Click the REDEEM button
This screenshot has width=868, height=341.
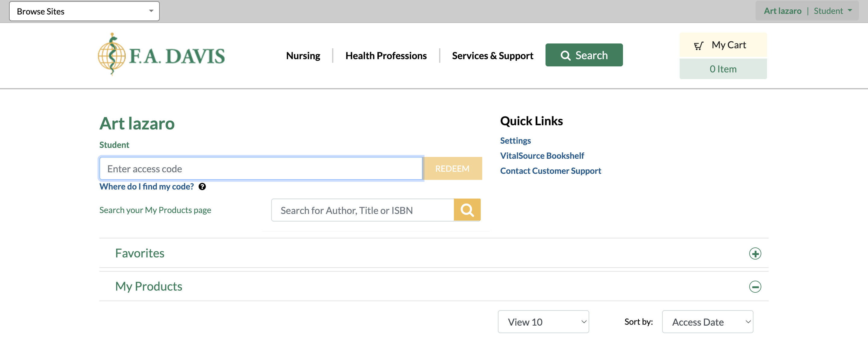[452, 168]
